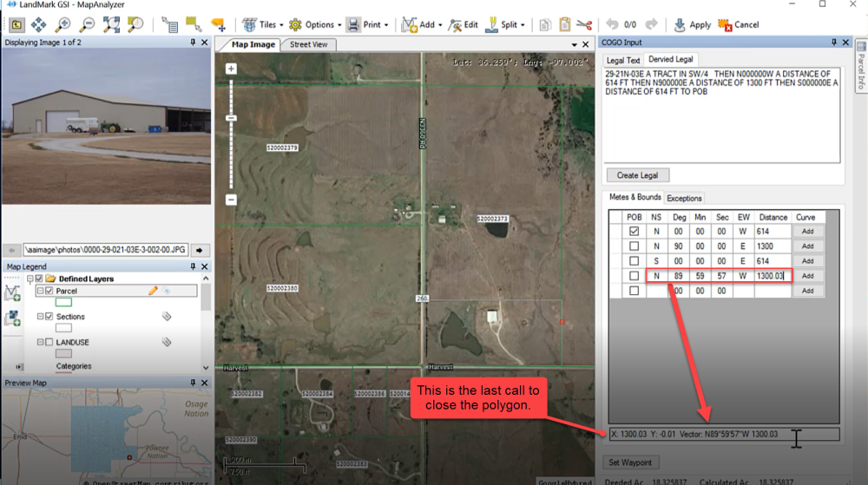Click the Parcel layer green outline swatch
This screenshot has height=485, width=868.
(63, 303)
